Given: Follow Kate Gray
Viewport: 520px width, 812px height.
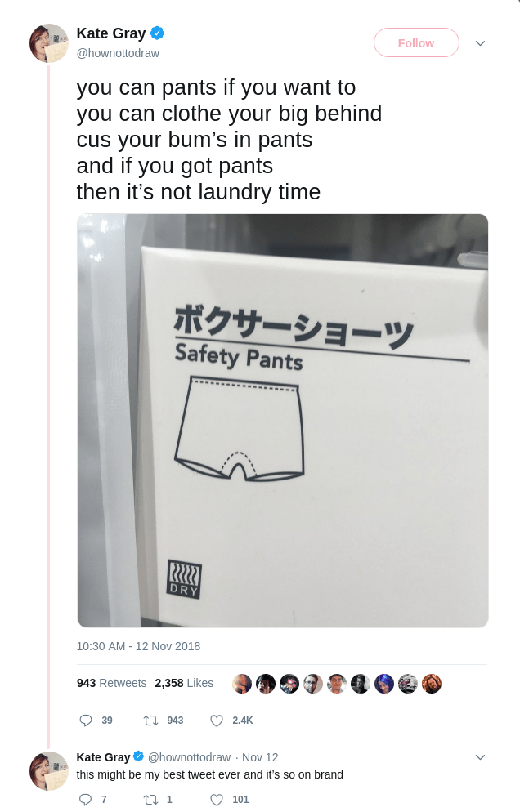Looking at the screenshot, I should (416, 43).
